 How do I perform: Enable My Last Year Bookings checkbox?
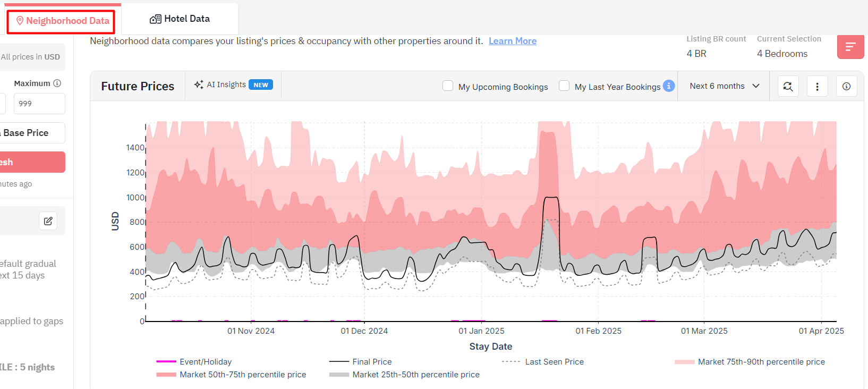564,86
